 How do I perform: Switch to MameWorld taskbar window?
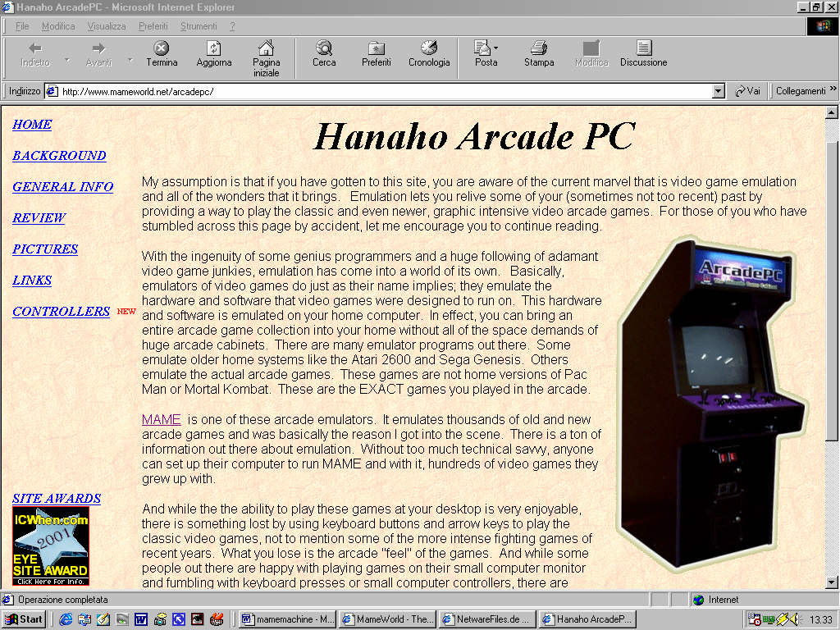click(388, 619)
